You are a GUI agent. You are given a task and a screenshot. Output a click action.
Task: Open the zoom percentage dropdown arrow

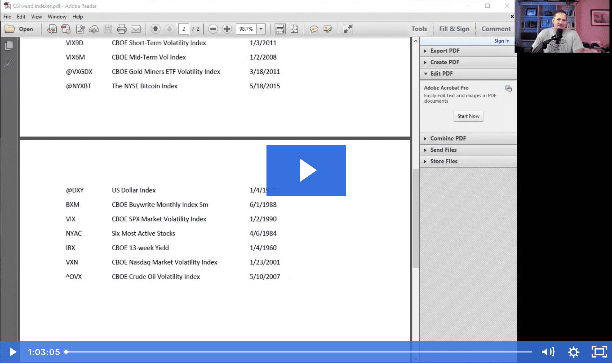pyautogui.click(x=261, y=29)
